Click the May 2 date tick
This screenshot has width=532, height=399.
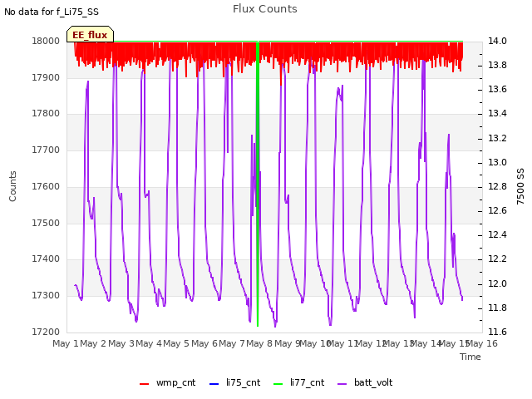coord(93,343)
